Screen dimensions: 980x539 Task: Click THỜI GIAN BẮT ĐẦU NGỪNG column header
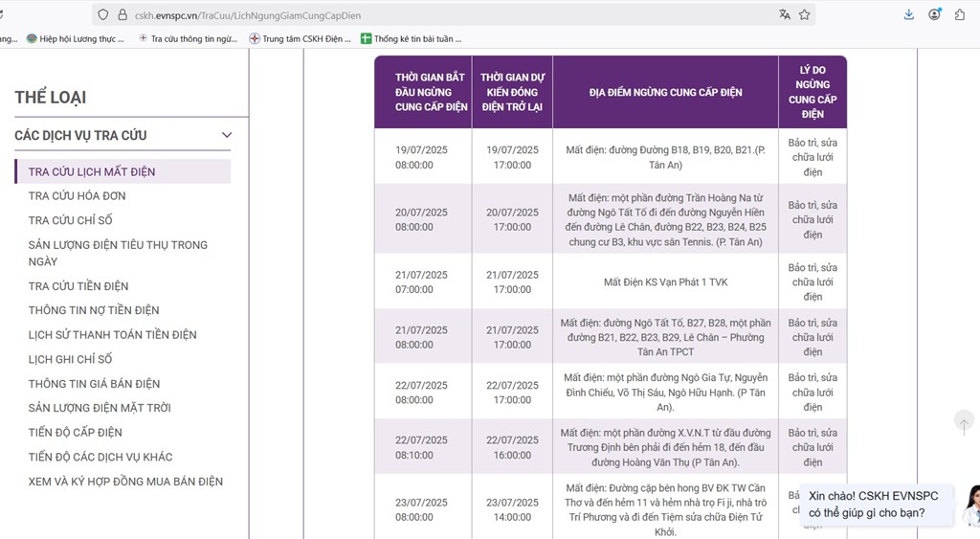(x=423, y=92)
